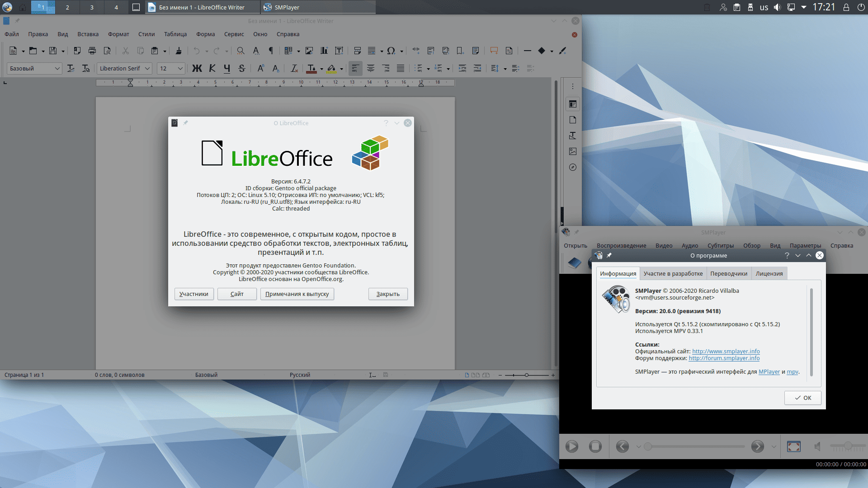This screenshot has width=868, height=488.
Task: Toggle Center Horizontally paragraph alignment
Action: [x=371, y=69]
